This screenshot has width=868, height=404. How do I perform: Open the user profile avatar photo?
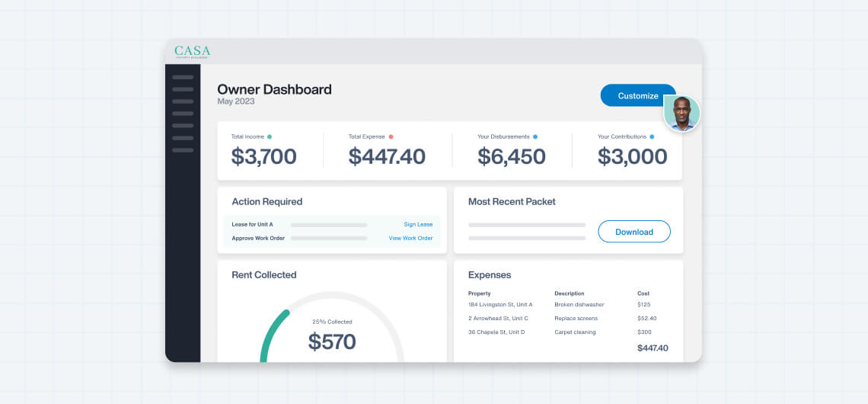click(x=681, y=114)
